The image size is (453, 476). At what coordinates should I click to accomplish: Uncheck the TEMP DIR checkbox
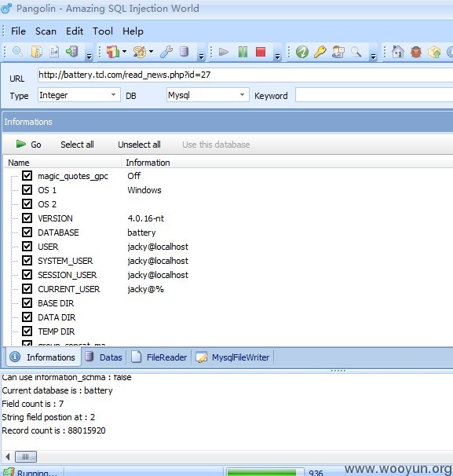(x=27, y=331)
